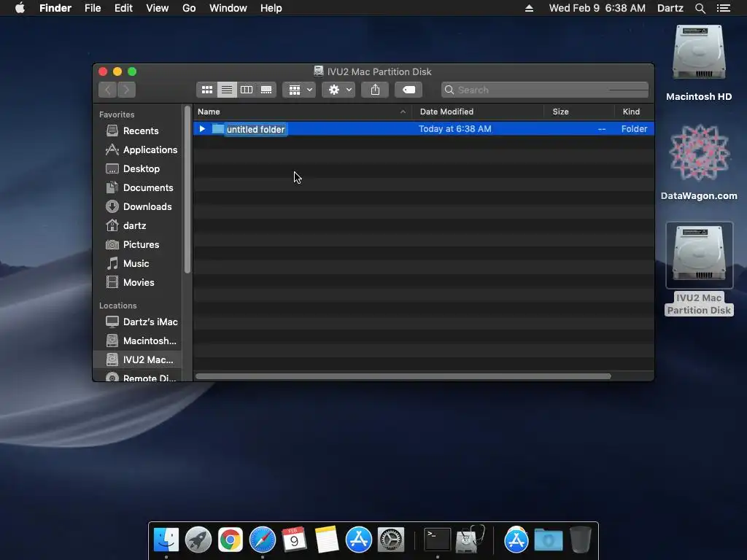Screen dimensions: 747x560
Task: Click the Share toolbar button
Action: (x=376, y=90)
